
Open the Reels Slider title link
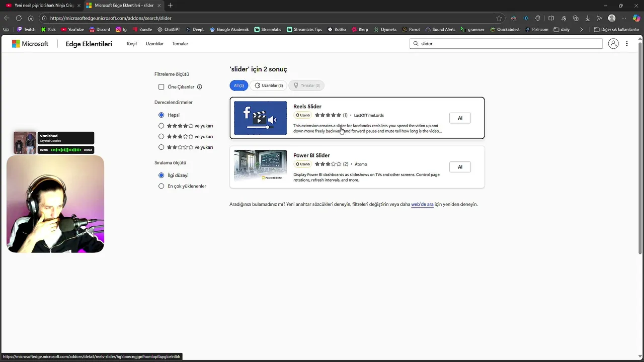(307, 107)
